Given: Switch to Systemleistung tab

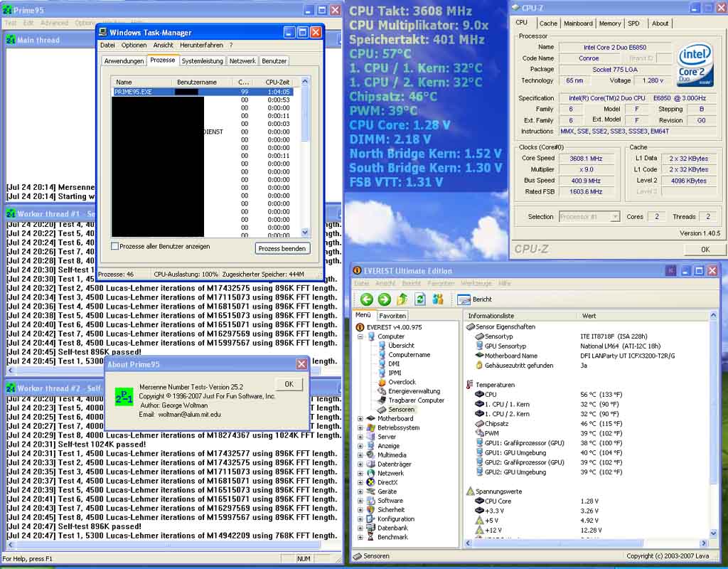Looking at the screenshot, I should 202,61.
